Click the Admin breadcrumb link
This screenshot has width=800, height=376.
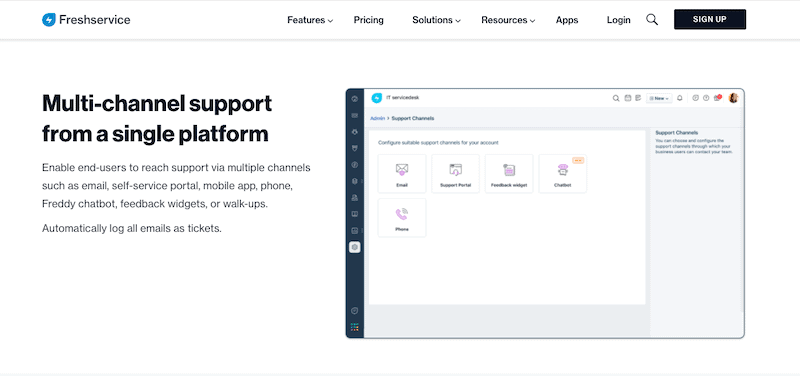[377, 118]
